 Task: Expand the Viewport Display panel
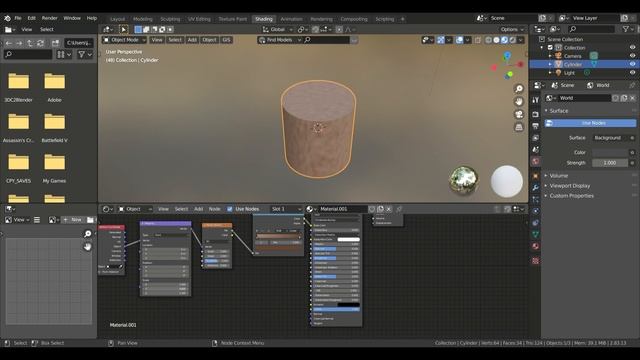(569, 186)
